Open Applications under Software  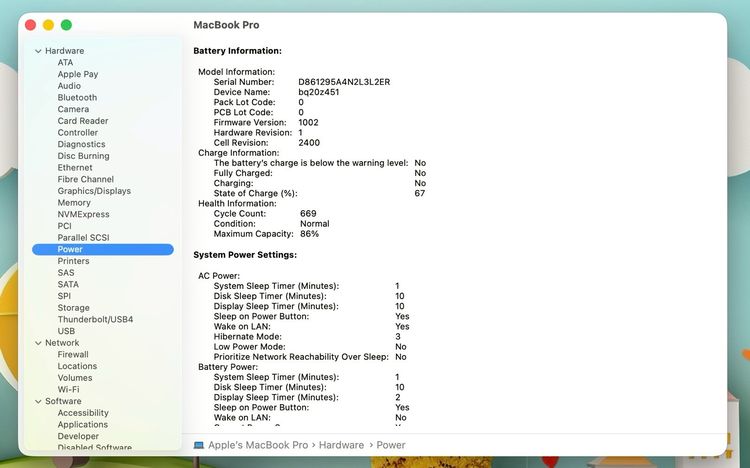click(x=82, y=424)
